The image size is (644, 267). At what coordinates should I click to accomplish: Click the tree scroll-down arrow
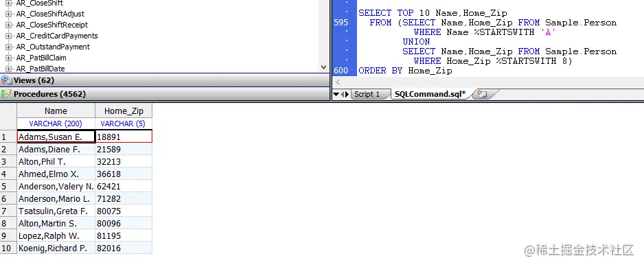[323, 67]
